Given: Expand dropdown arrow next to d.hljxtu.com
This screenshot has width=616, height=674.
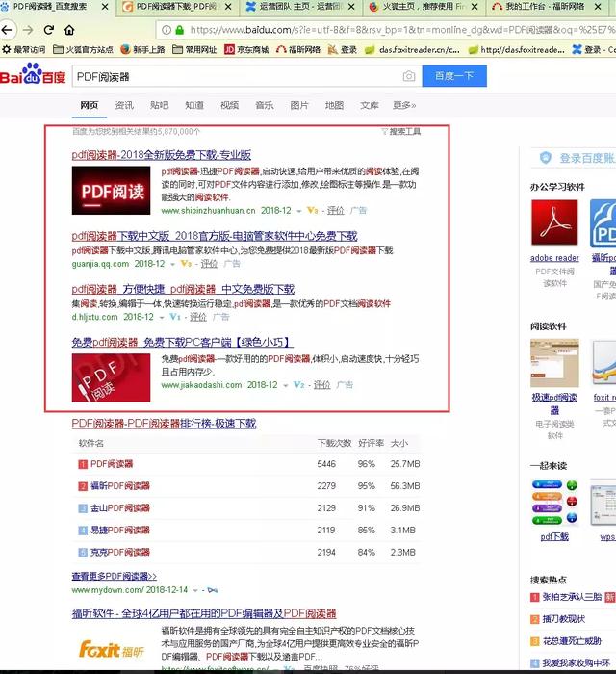Looking at the screenshot, I should point(162,318).
